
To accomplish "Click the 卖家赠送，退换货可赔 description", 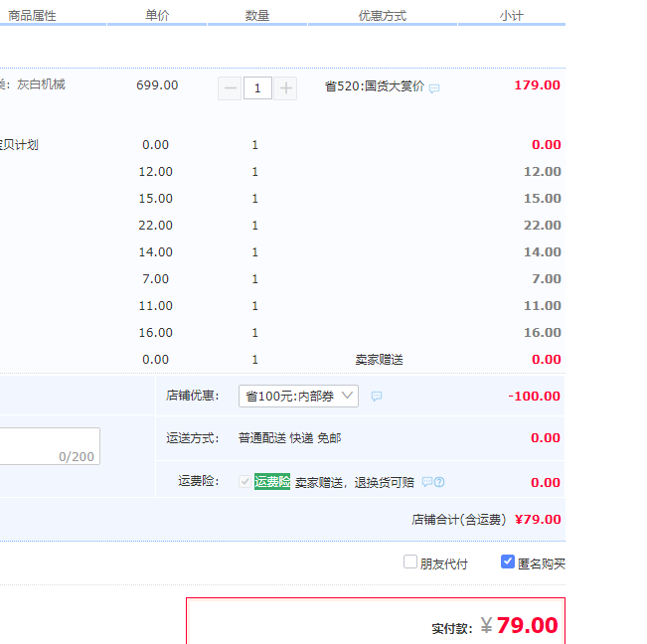I will 355,482.
